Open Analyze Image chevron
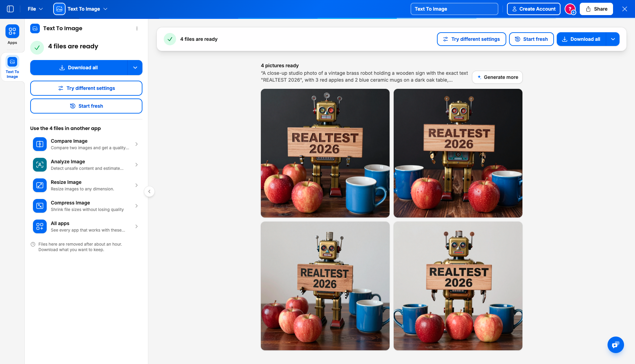This screenshot has height=364, width=635. point(137,165)
